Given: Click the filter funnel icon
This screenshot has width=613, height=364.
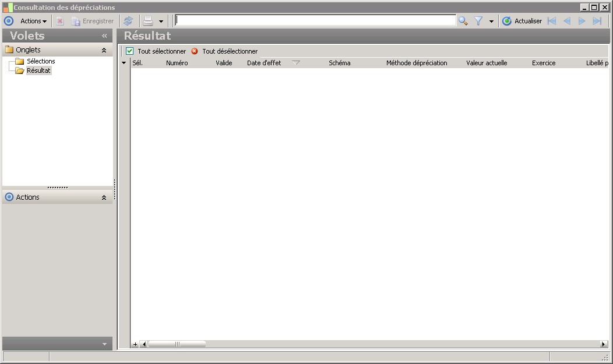Looking at the screenshot, I should 478,21.
